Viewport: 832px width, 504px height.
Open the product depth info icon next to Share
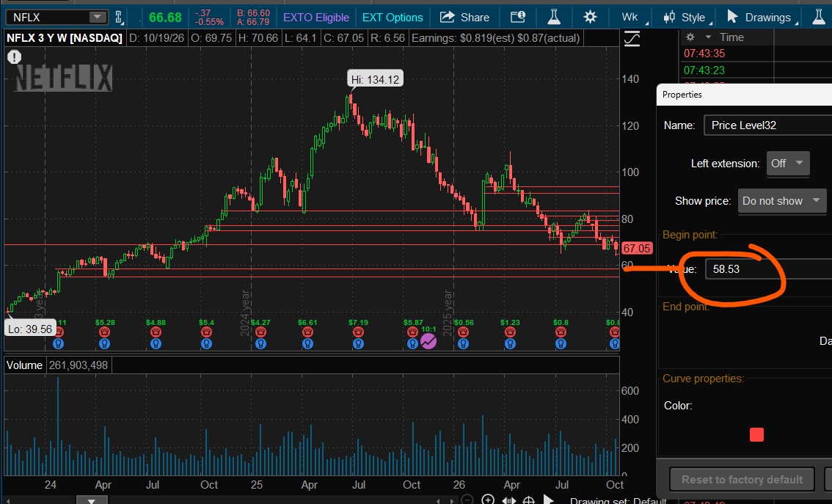pos(517,17)
